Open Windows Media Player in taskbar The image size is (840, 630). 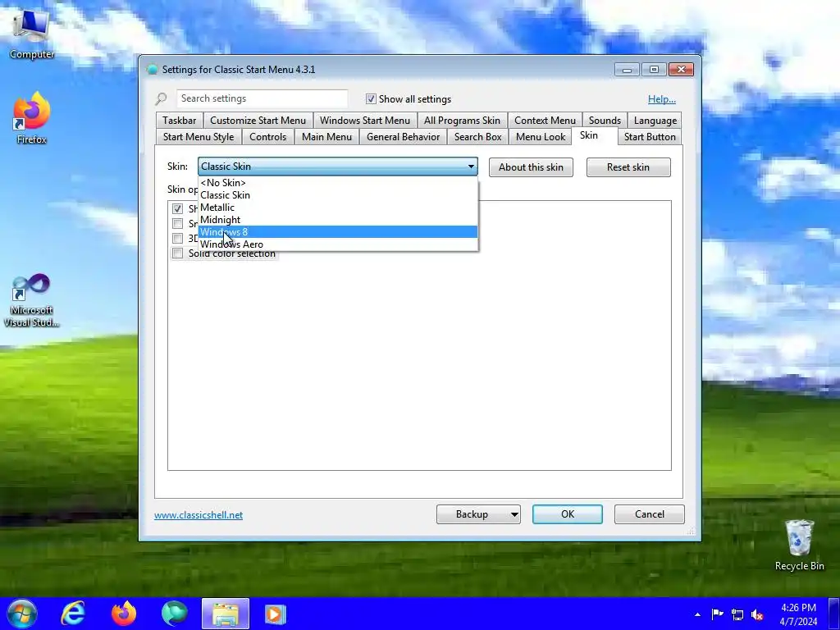(x=276, y=614)
